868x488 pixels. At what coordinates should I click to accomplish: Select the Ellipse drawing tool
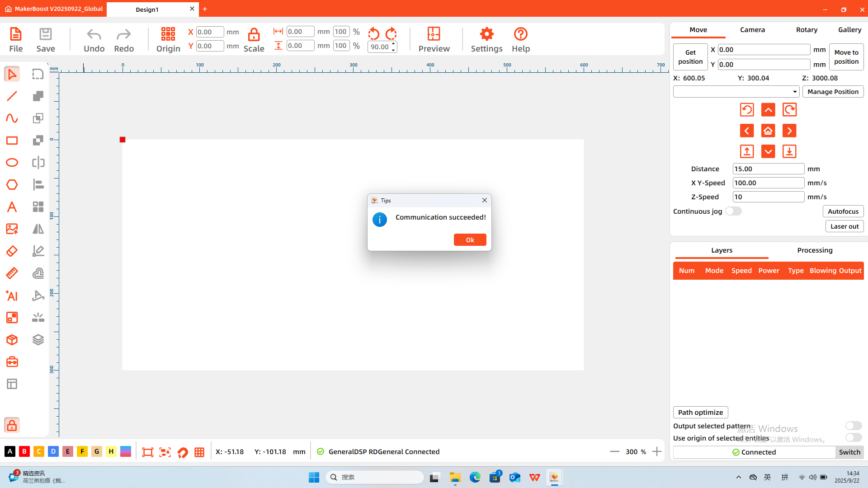click(12, 162)
